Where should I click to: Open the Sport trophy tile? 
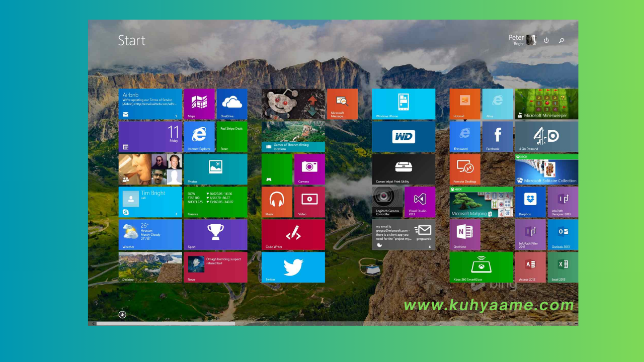(x=215, y=235)
